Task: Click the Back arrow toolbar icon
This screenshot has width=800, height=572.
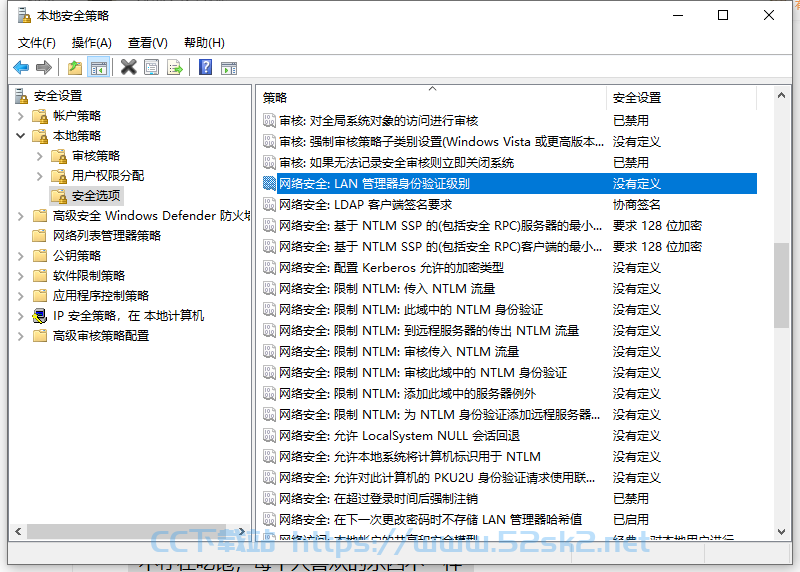Action: 21,67
